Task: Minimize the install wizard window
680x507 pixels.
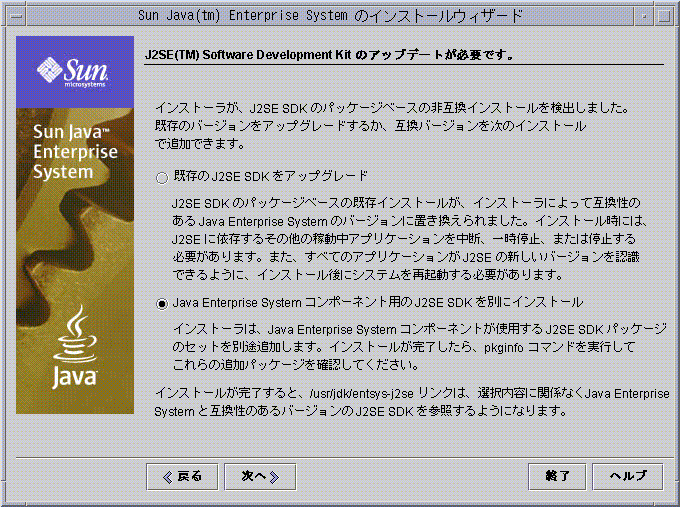Action: coord(644,16)
